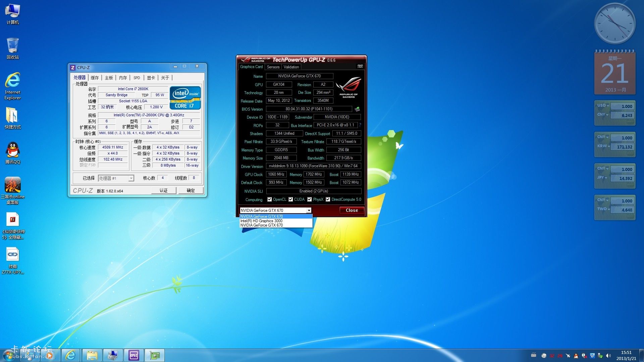Open the 快捷方式 folder icon
This screenshot has width=644, height=362.
tap(12, 118)
